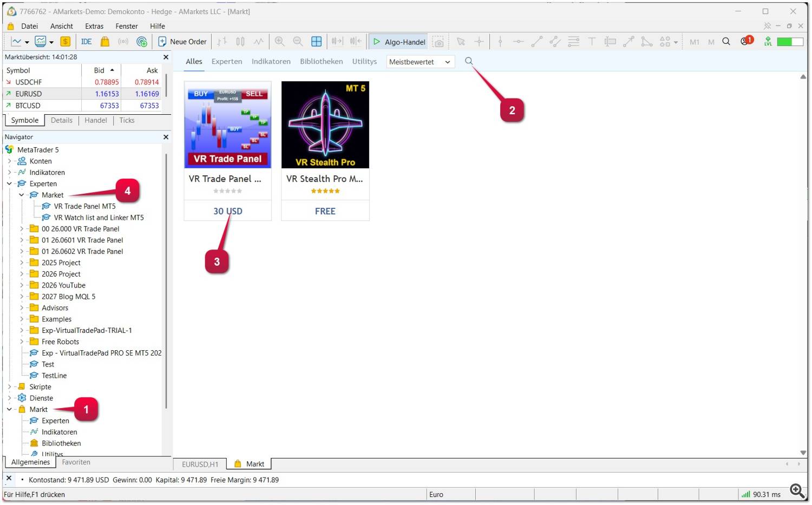Viewport: 812px width, 505px height.
Task: Buy VR Trade Panel for 30 USD
Action: [228, 211]
